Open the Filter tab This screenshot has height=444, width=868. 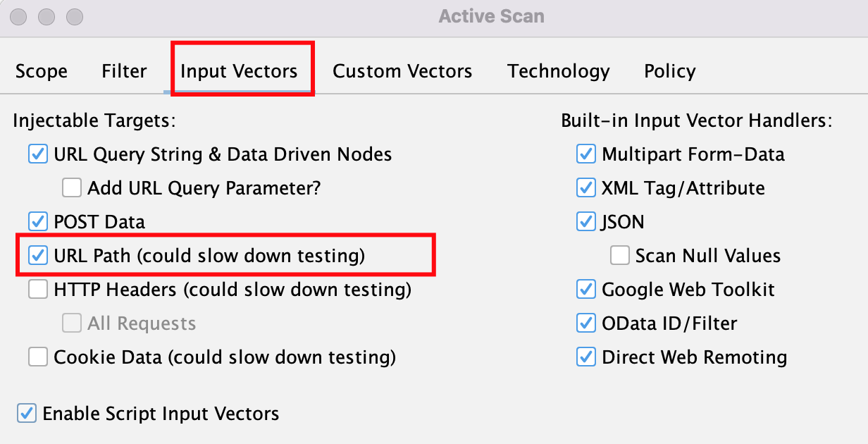(x=124, y=71)
